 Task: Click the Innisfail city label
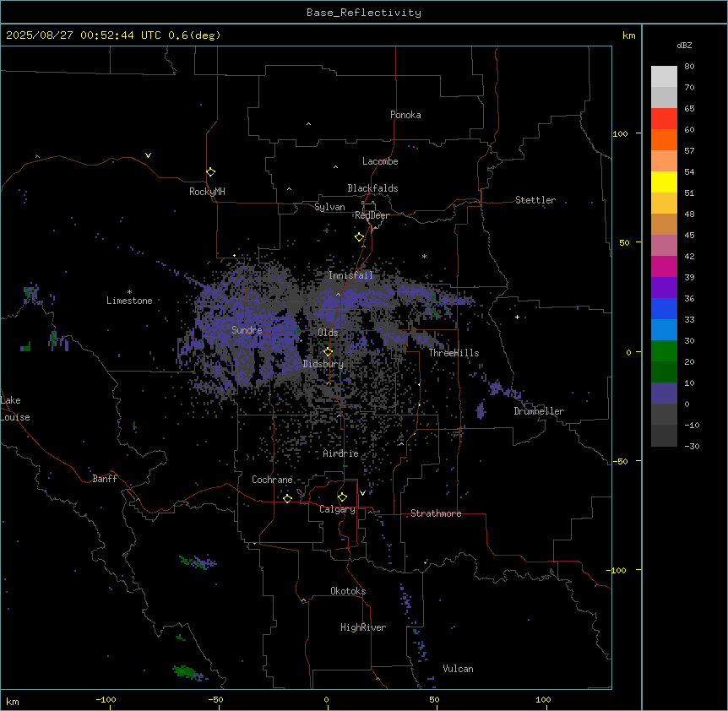(351, 275)
